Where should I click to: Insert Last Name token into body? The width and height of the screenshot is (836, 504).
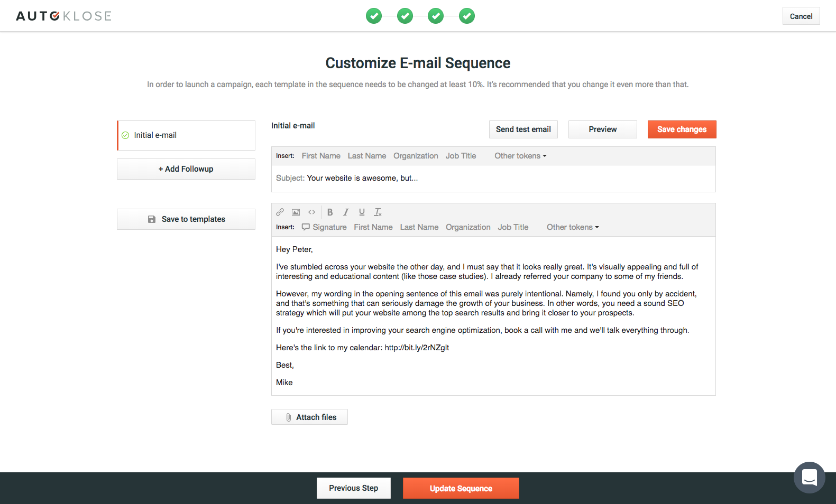tap(419, 227)
